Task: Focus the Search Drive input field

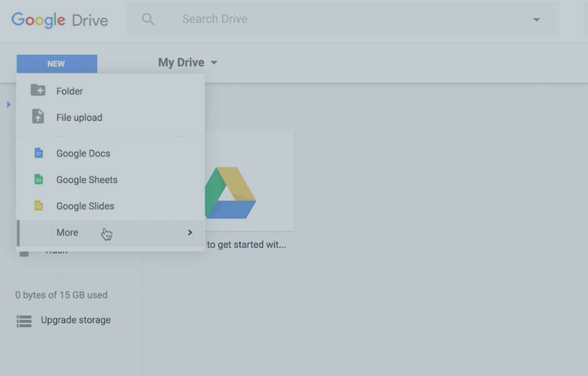Action: click(341, 19)
